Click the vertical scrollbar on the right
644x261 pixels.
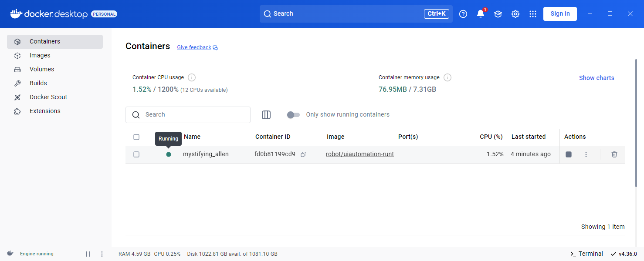(636, 124)
